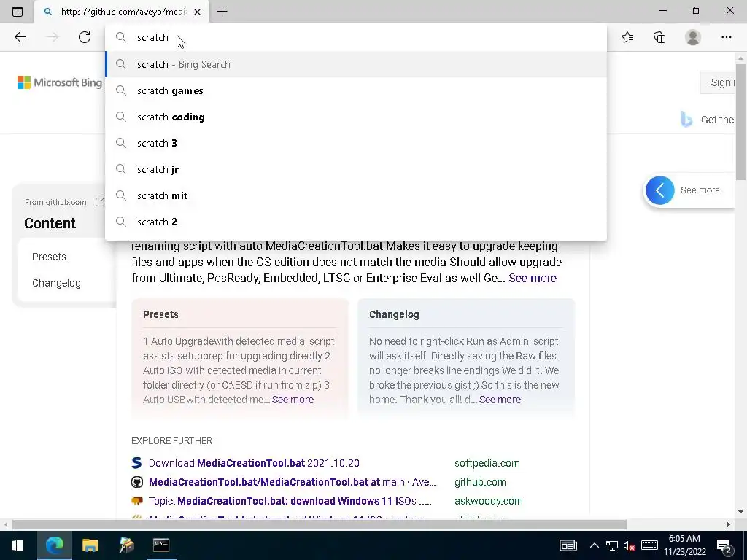Open MediaCreationTool.bat at main GitHub link
Viewport: 747px width, 560px height.
point(292,482)
